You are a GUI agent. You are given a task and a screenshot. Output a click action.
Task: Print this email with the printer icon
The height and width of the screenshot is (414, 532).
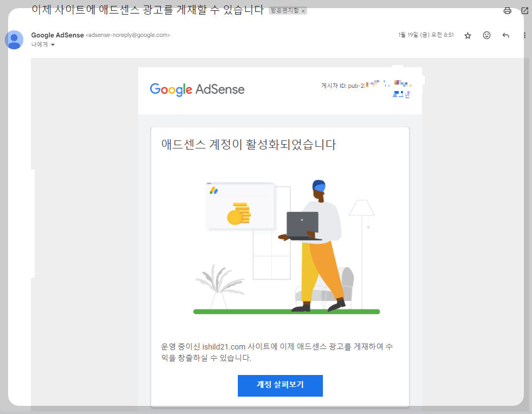tap(507, 11)
